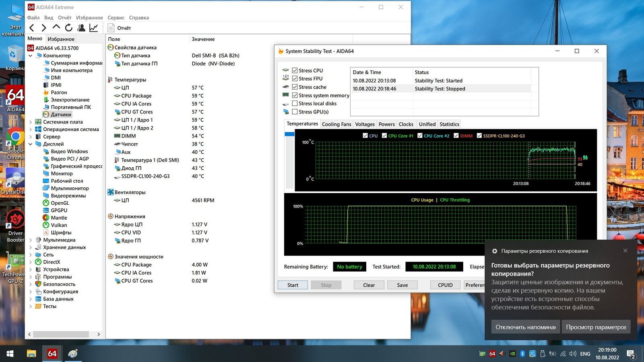Image resolution: width=644 pixels, height=362 pixels.
Task: Open File Explorer from the taskbar
Action: [31, 354]
